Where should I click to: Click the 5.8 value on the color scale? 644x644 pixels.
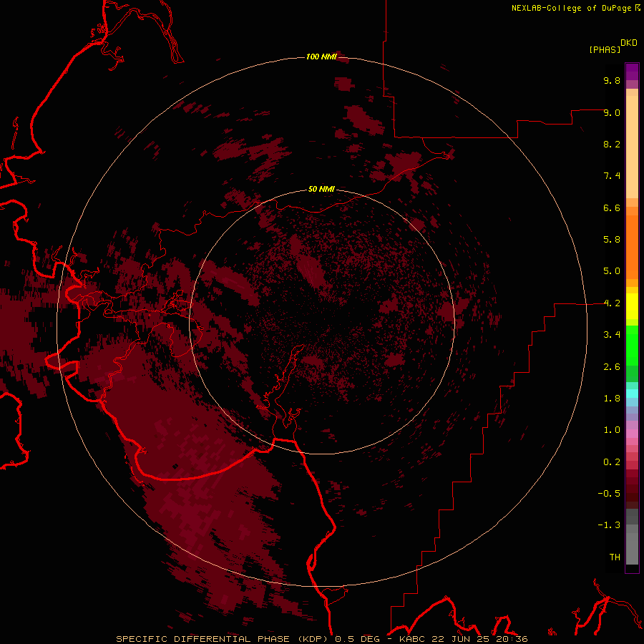(612, 240)
